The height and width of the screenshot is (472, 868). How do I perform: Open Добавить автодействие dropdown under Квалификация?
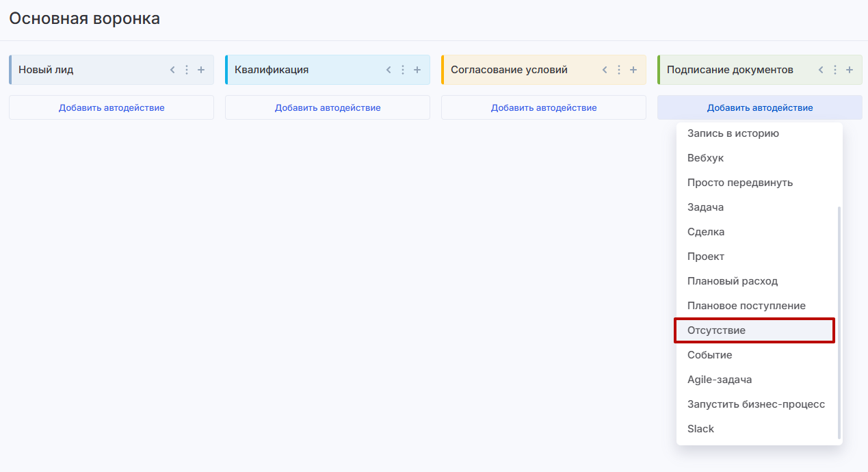pyautogui.click(x=328, y=107)
